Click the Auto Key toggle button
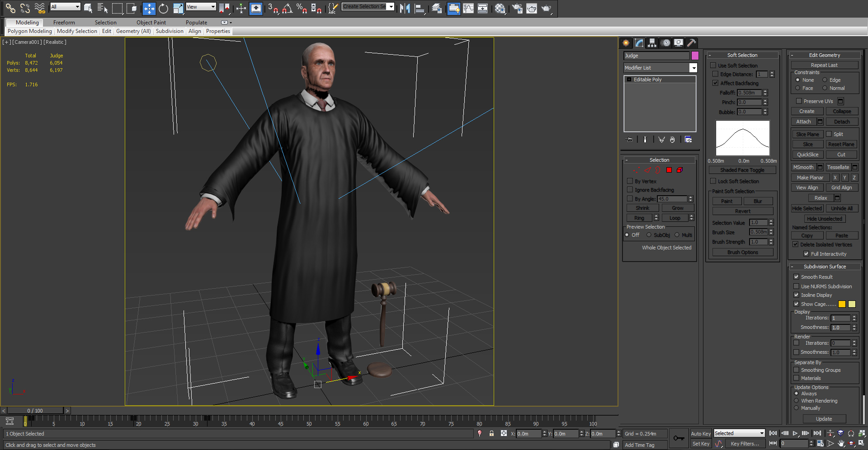The width and height of the screenshot is (868, 450). [x=701, y=433]
